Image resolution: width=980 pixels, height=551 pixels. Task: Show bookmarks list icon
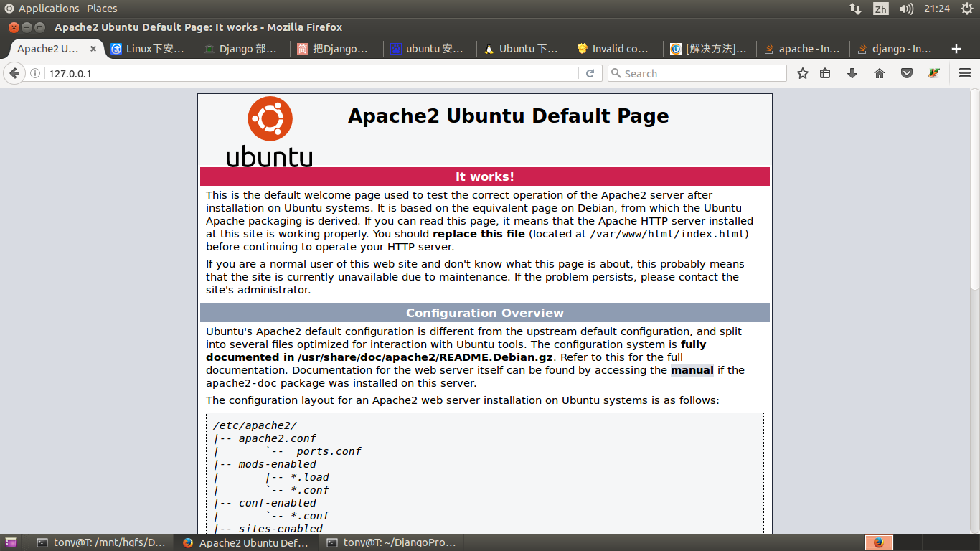[825, 73]
